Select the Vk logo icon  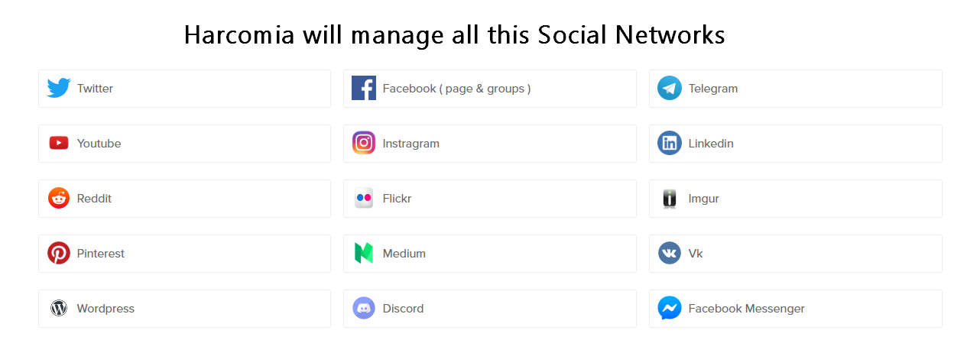tap(670, 253)
